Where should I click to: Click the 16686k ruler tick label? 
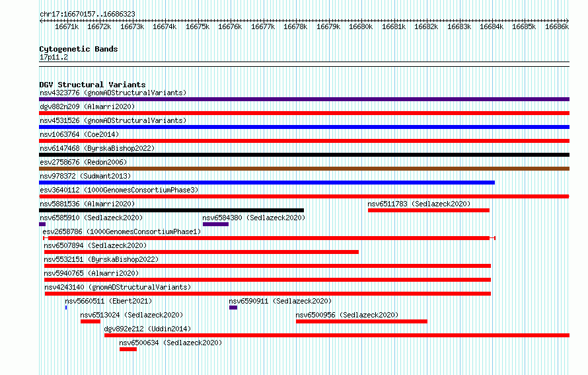pos(557,26)
